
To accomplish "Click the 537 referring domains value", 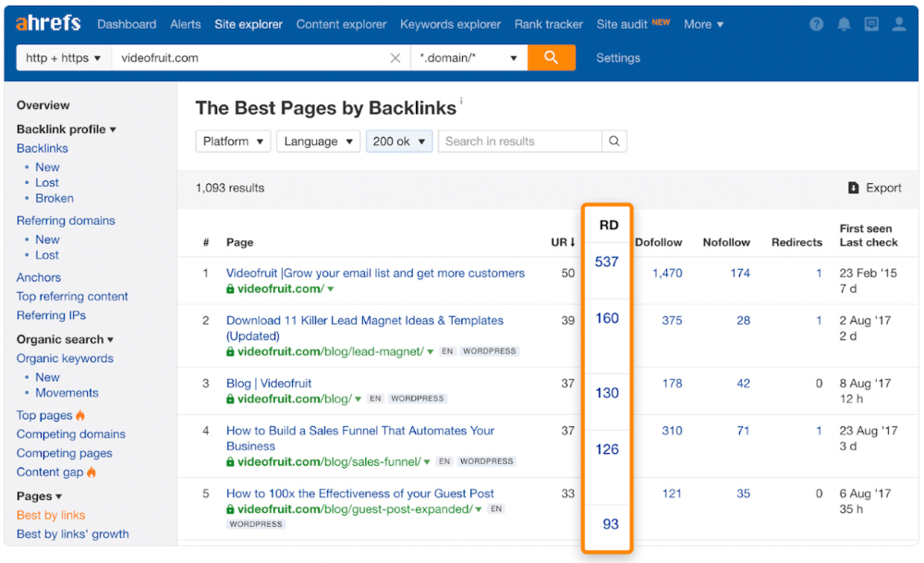I will tap(606, 262).
